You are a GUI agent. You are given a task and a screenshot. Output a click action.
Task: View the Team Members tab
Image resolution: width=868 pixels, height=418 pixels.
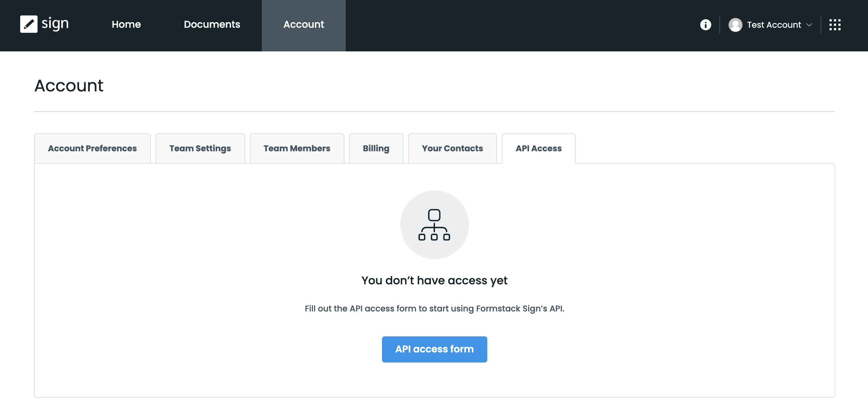pyautogui.click(x=296, y=148)
